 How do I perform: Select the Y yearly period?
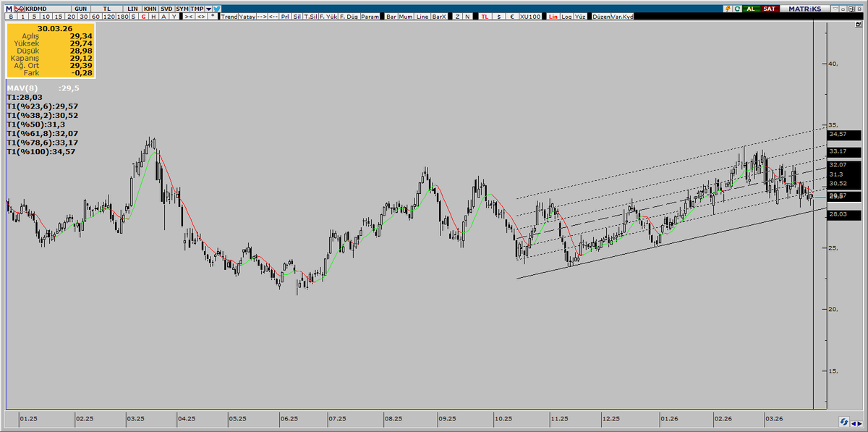[174, 17]
